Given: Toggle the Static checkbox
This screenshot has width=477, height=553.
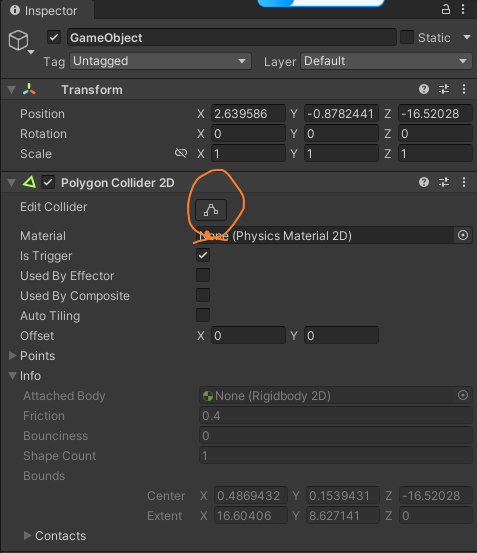Looking at the screenshot, I should point(407,37).
